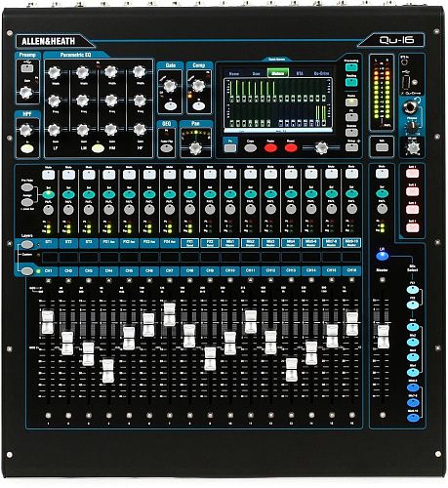Touch the Gate threshold knob

click(x=170, y=86)
